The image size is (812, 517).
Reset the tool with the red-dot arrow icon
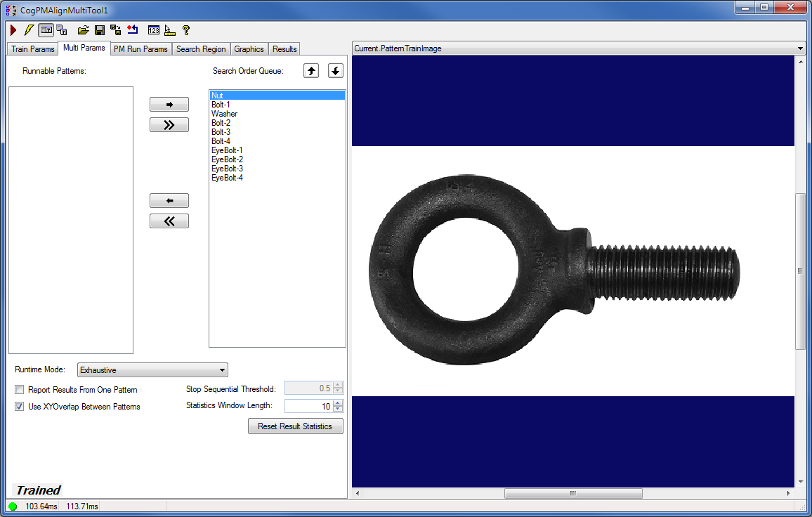[x=133, y=30]
